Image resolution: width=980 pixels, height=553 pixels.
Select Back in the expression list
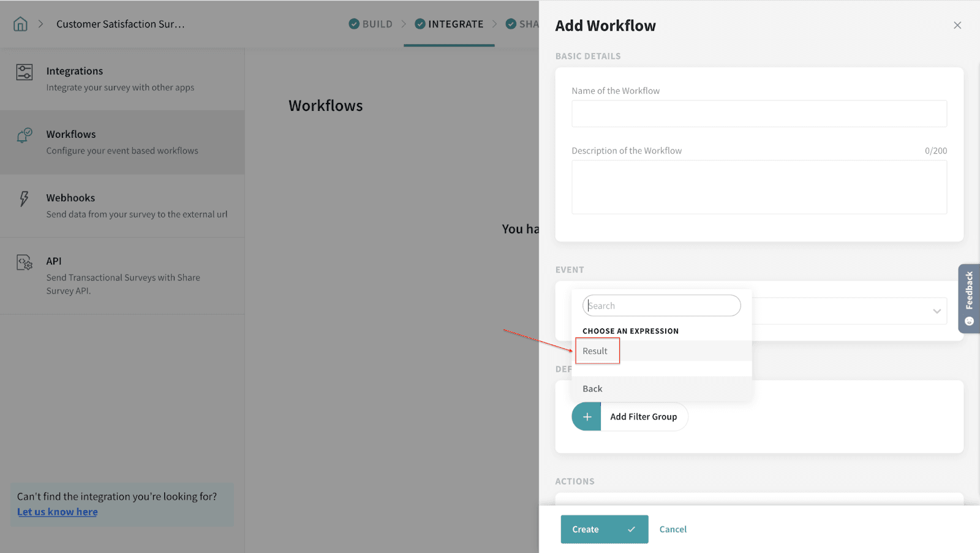coord(592,389)
